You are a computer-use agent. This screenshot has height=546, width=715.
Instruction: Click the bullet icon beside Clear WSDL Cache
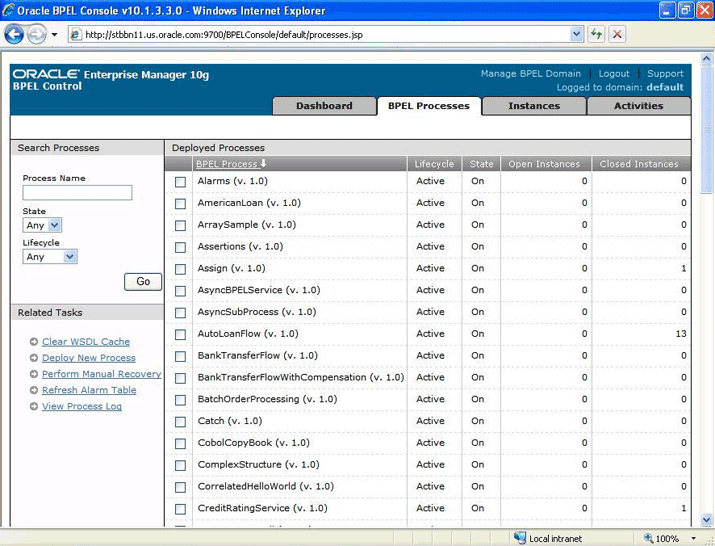click(34, 342)
